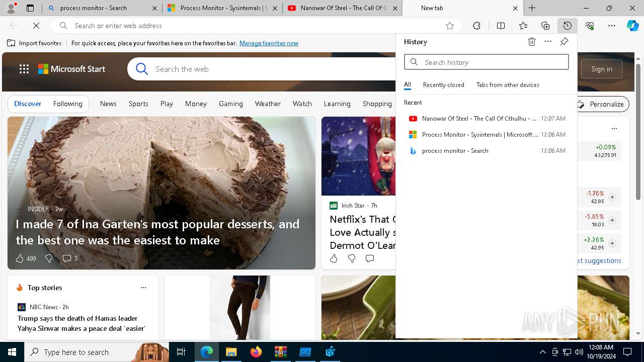Toggle the History toolbar icon
The image size is (644, 362).
coord(568,26)
